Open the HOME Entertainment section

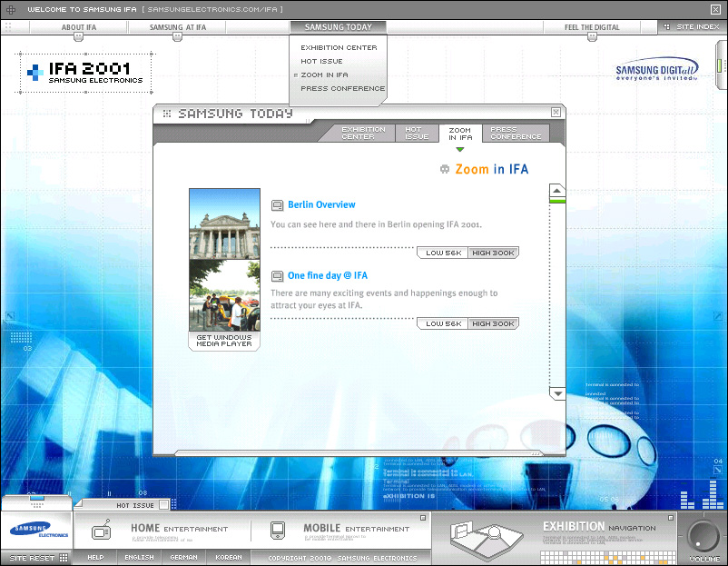pyautogui.click(x=179, y=529)
